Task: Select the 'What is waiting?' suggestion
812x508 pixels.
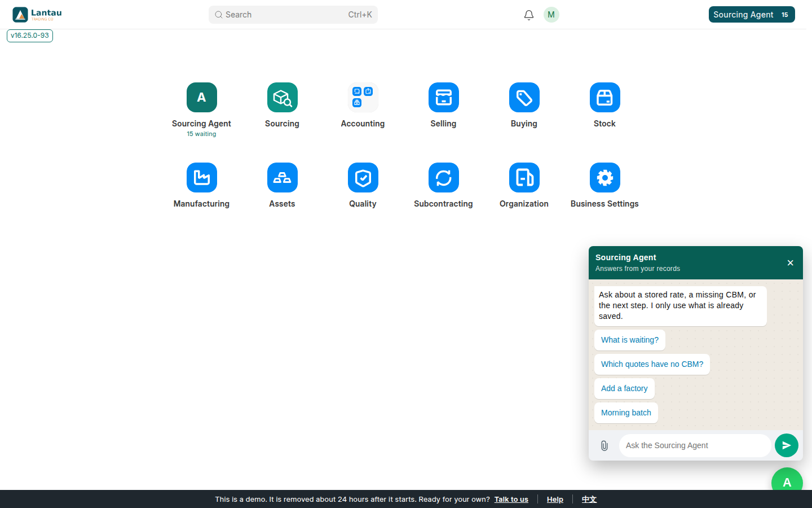Action: [629, 340]
